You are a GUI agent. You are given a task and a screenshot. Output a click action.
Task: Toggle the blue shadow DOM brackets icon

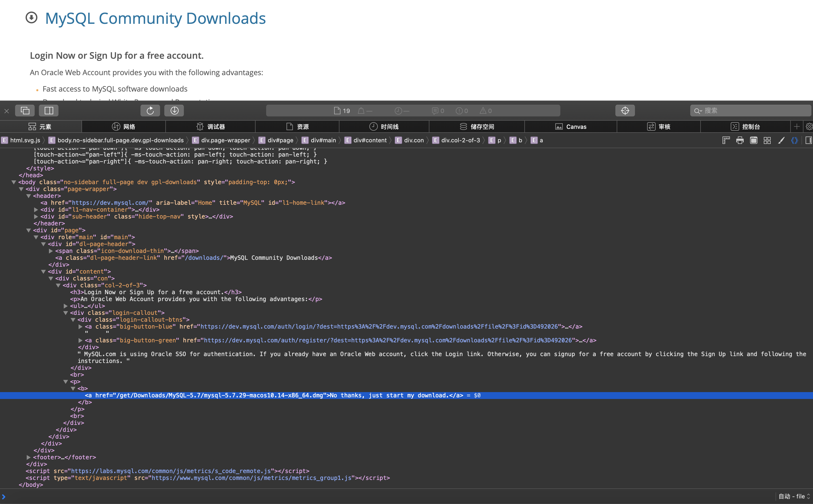[x=795, y=140]
